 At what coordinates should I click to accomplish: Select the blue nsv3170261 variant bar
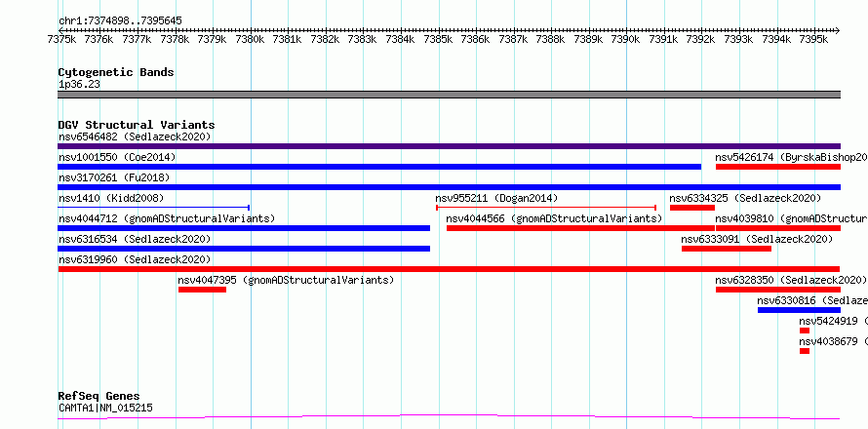click(449, 187)
